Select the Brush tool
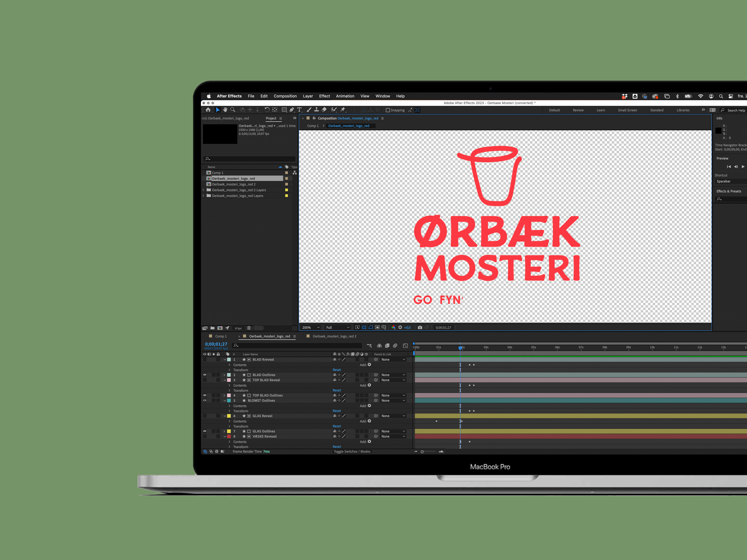Screen dimensions: 747x560 309,110
